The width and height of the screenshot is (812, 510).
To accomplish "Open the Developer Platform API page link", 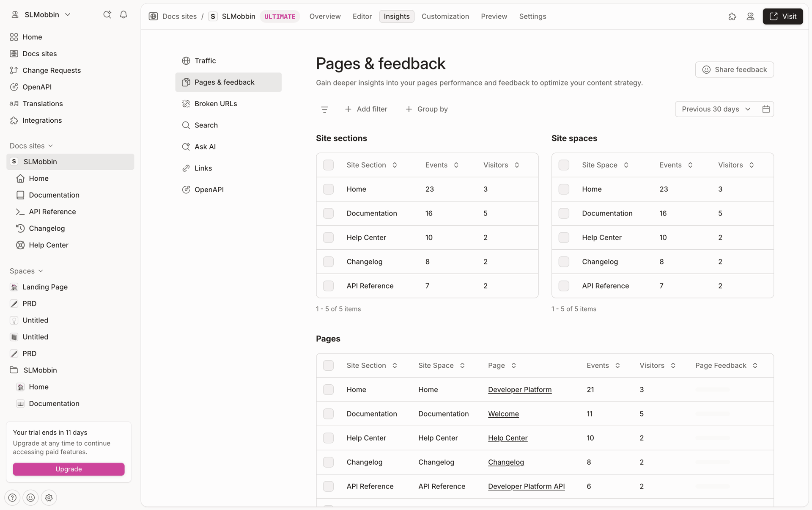I will point(526,486).
